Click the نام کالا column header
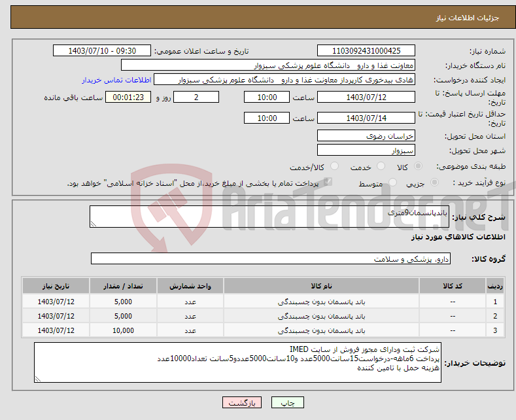The width and height of the screenshot is (516, 420). [x=321, y=286]
